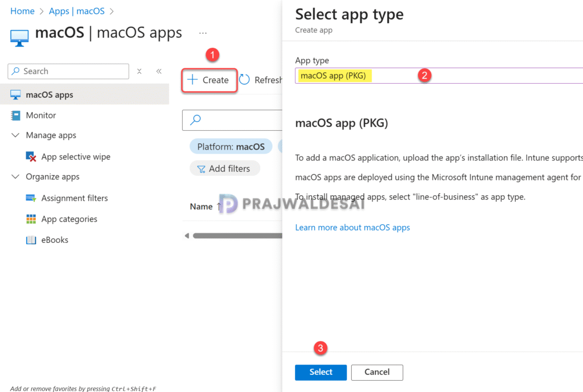Open the App type dropdown

[x=439, y=76]
